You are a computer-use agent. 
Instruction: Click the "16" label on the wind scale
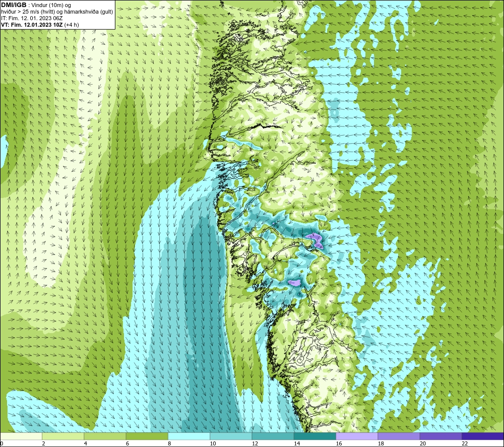tap(339, 443)
